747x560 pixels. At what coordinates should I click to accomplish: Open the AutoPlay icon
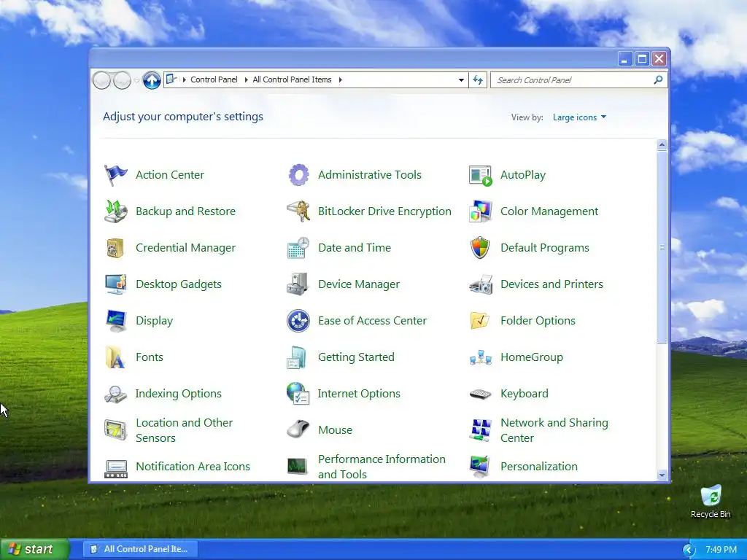coord(480,175)
